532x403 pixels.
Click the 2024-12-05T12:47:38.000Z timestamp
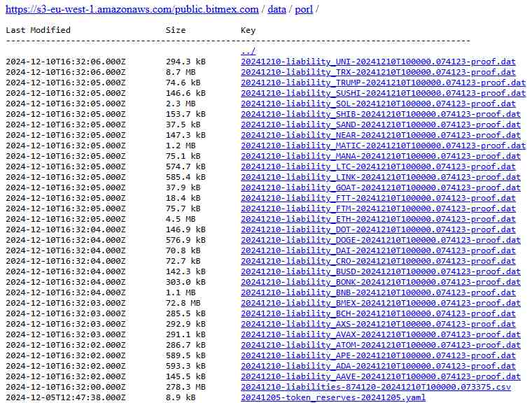(x=66, y=398)
